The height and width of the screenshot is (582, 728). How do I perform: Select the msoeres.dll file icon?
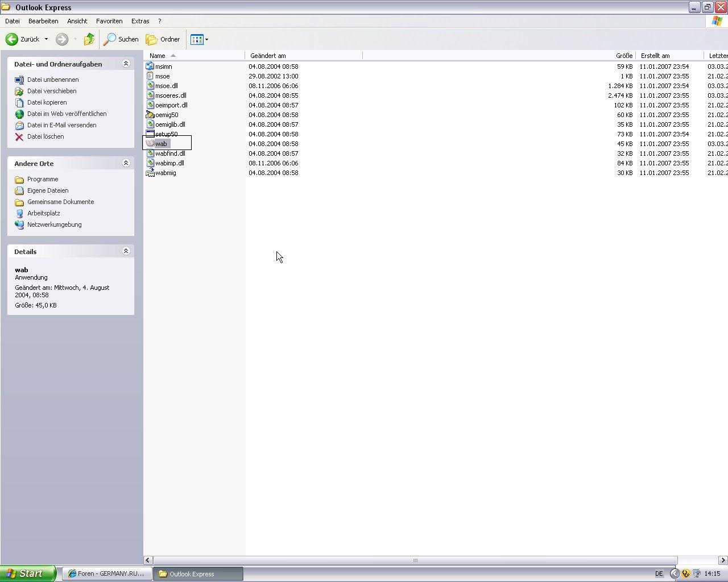[x=150, y=95]
